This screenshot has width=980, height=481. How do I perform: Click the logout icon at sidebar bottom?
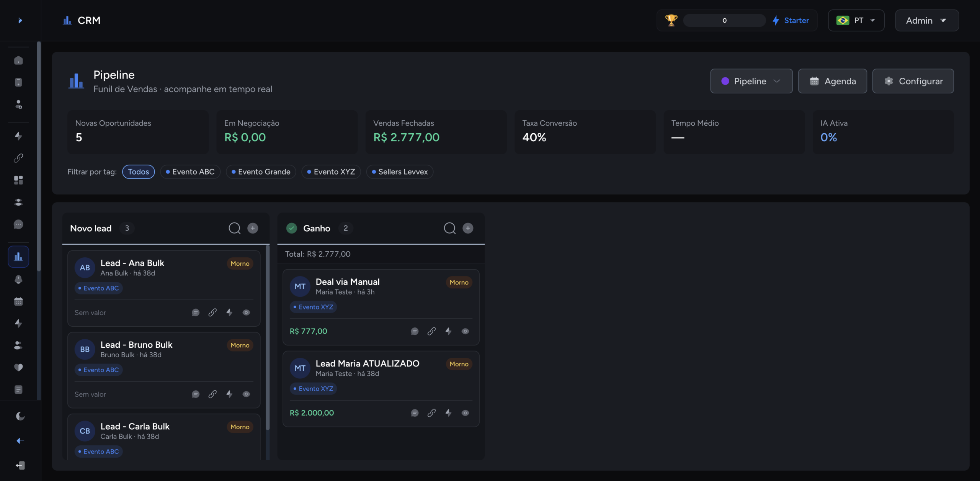click(x=20, y=465)
